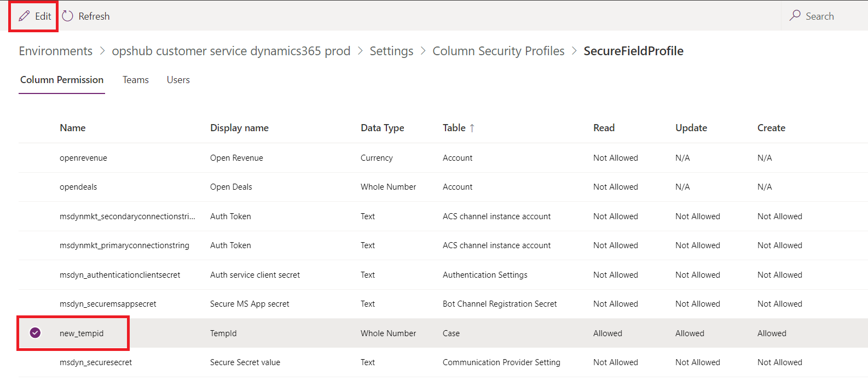This screenshot has height=381, width=868.
Task: Switch to the Teams tab
Action: pos(135,80)
